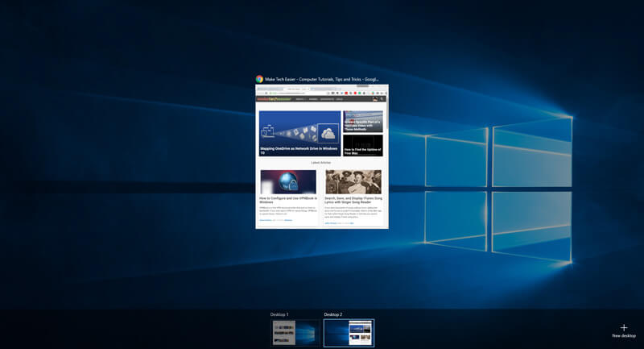This screenshot has height=349, width=644.
Task: Open the Make Tech Easier Chrome window preview
Action: (x=322, y=156)
